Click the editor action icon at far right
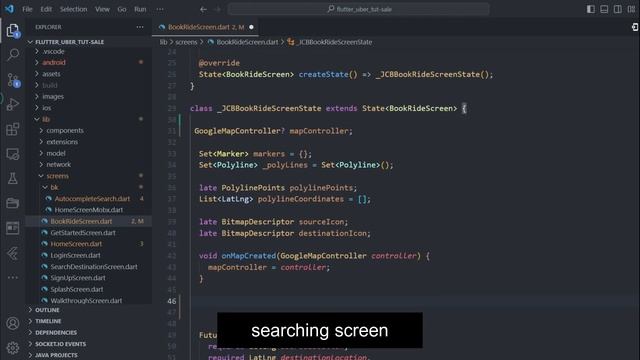This screenshot has height=360, width=640. tap(635, 27)
